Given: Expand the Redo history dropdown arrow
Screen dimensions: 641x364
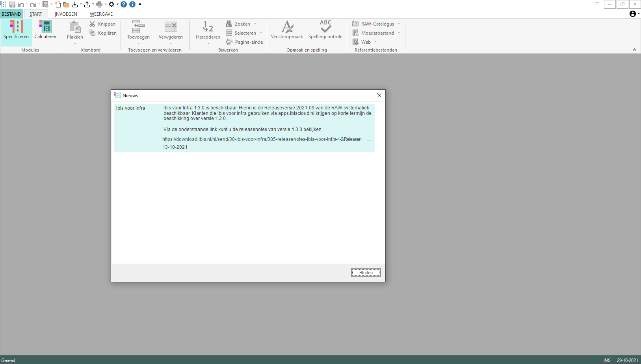Looking at the screenshot, I should [x=39, y=4].
